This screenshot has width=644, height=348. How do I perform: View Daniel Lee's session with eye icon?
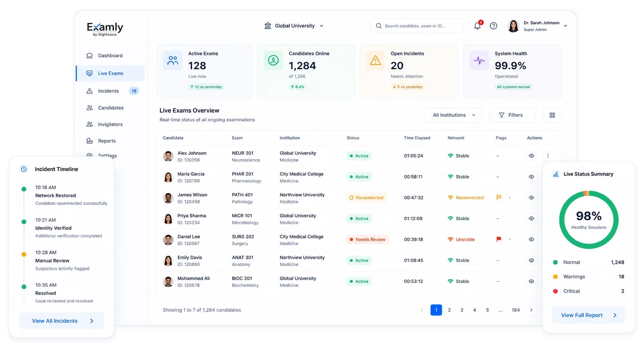[532, 239]
